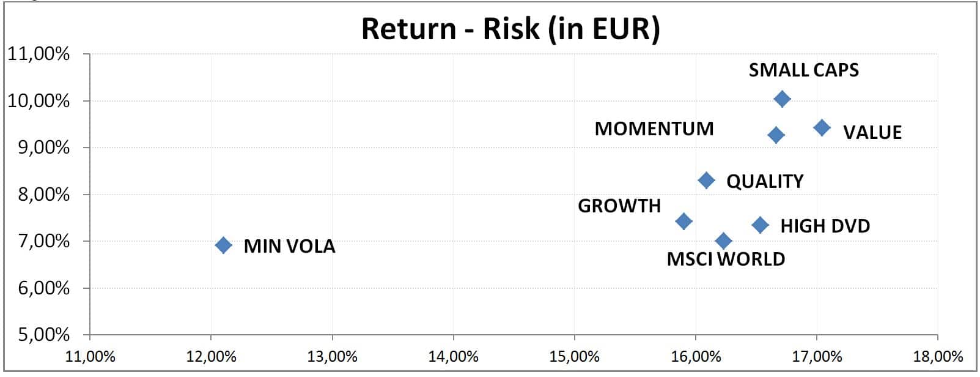
Task: Select the QUALITY diamond data point
Action: point(706,181)
